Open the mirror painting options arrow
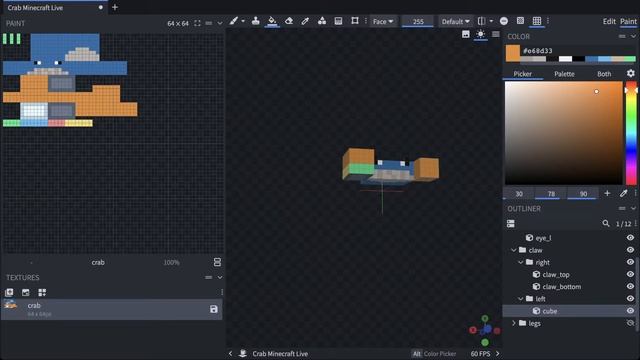The height and width of the screenshot is (360, 640). coord(491,21)
